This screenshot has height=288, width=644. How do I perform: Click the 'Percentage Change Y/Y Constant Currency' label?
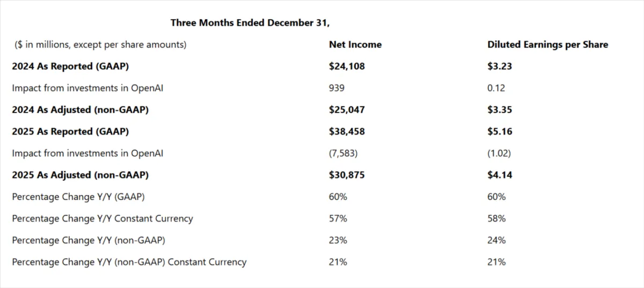(x=103, y=219)
